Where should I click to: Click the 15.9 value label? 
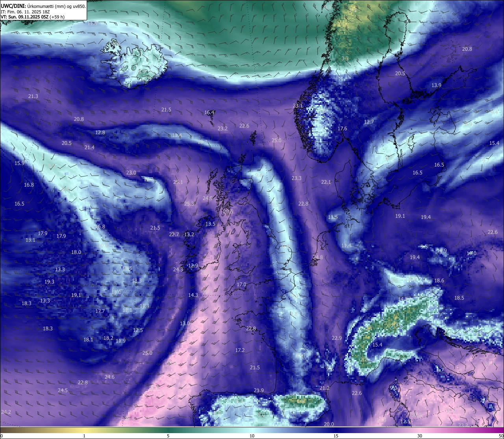[x=19, y=163]
